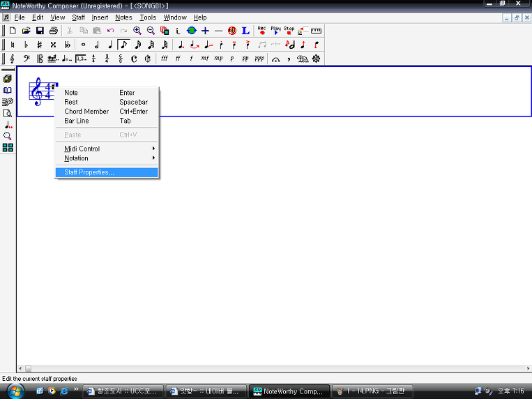Zoom in with magnifier plus icon
Image resolution: width=532 pixels, height=399 pixels.
pos(137,31)
